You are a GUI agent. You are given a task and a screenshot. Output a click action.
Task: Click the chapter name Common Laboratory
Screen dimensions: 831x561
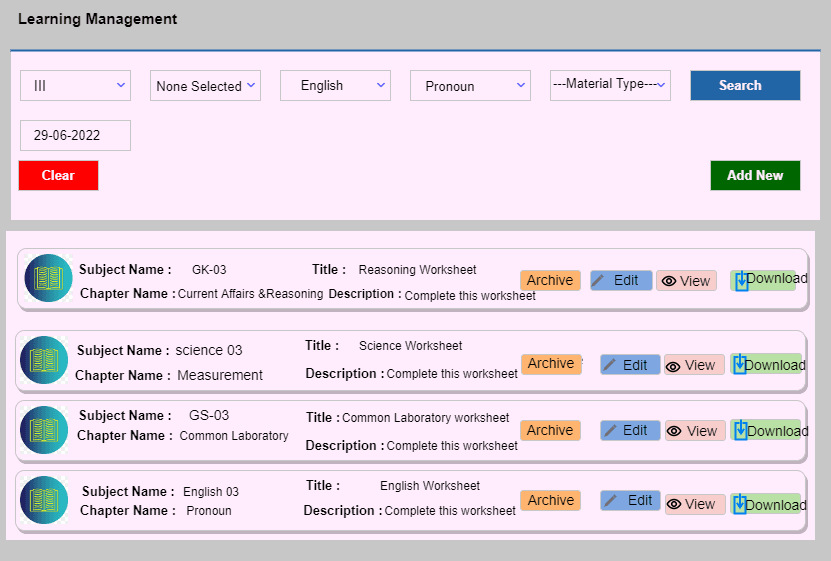pos(234,435)
